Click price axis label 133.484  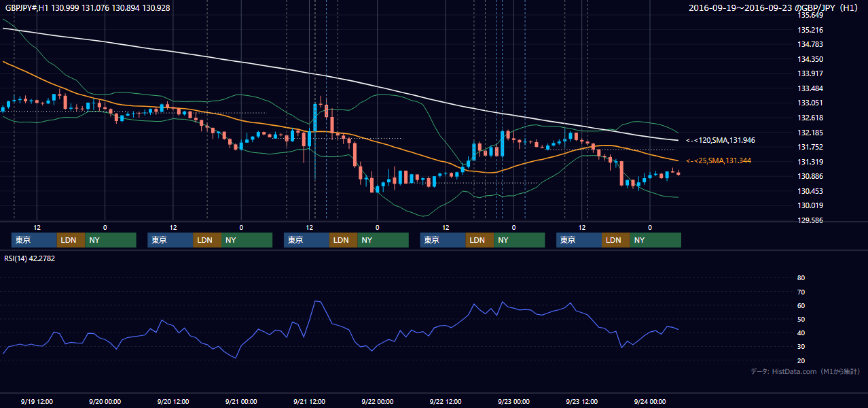(x=810, y=88)
